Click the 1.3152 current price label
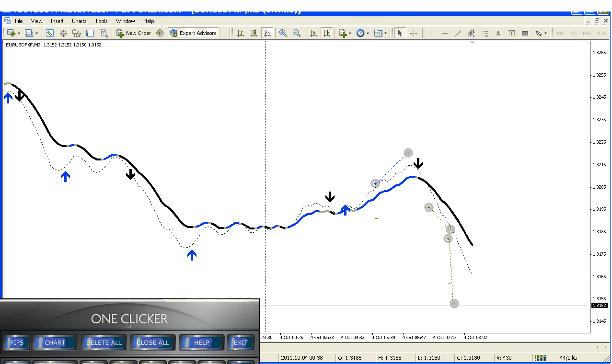This screenshot has height=364, width=612. (600, 305)
